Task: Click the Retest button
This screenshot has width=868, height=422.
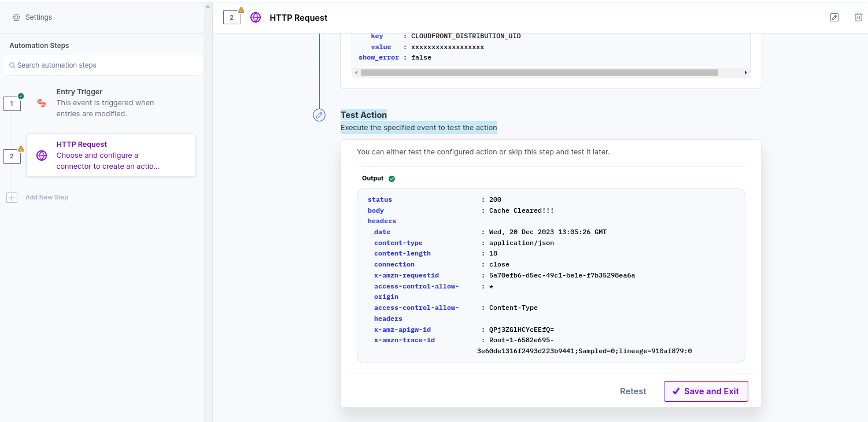Action: click(633, 391)
